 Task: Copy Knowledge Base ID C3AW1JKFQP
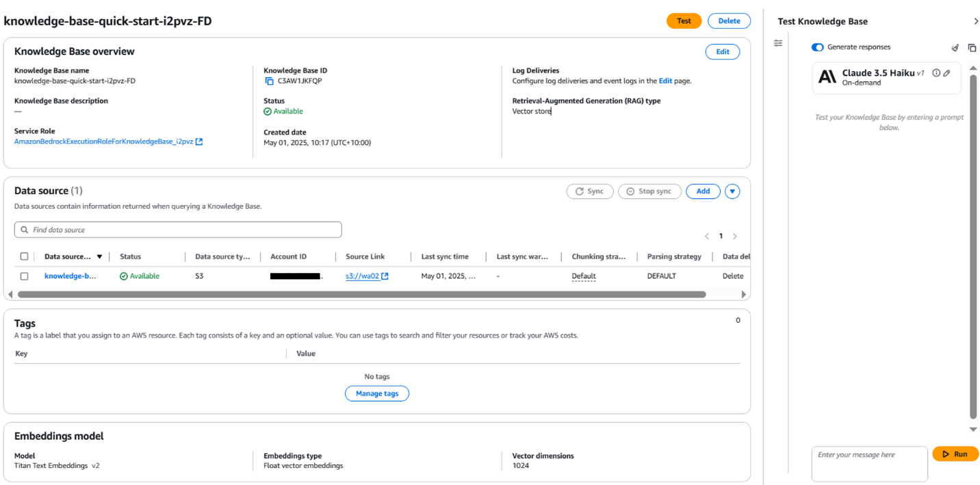(x=270, y=81)
